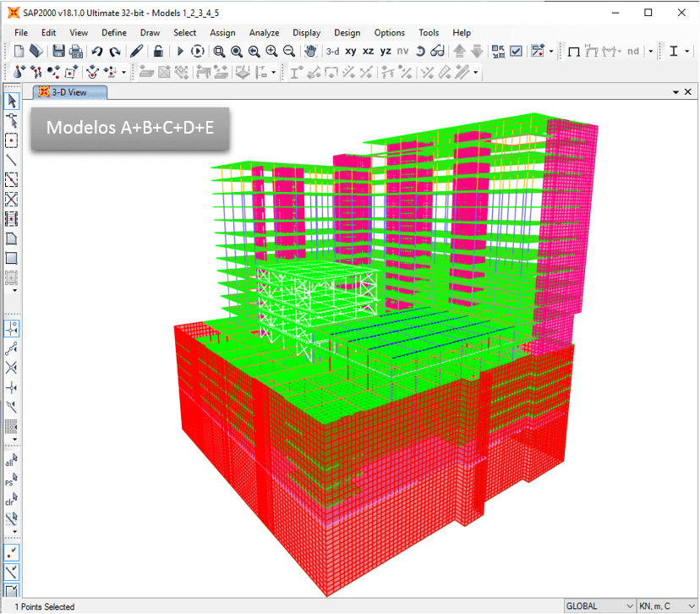The image size is (700, 614).
Task: Expand the chevron at the view window corner
Action: pos(675,90)
